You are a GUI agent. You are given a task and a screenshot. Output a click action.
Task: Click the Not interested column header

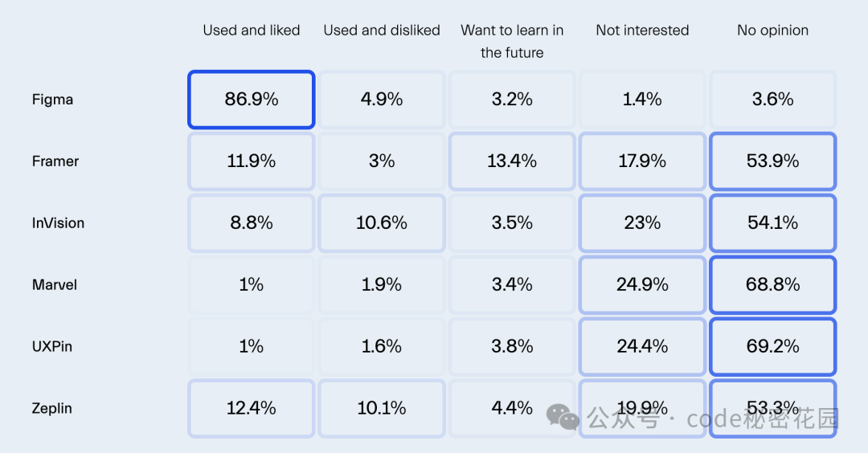[x=642, y=31]
